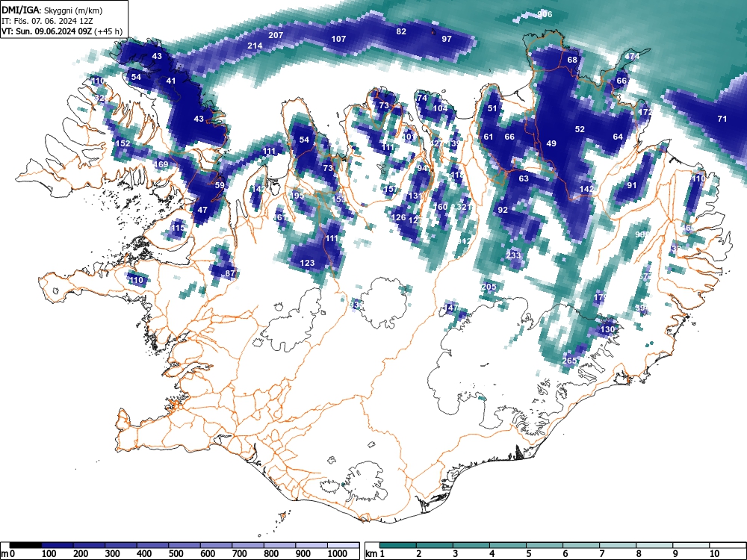
Task: Select the 'IT: Fös. 07. 06. 2024 12Z' line
Action: (47, 21)
